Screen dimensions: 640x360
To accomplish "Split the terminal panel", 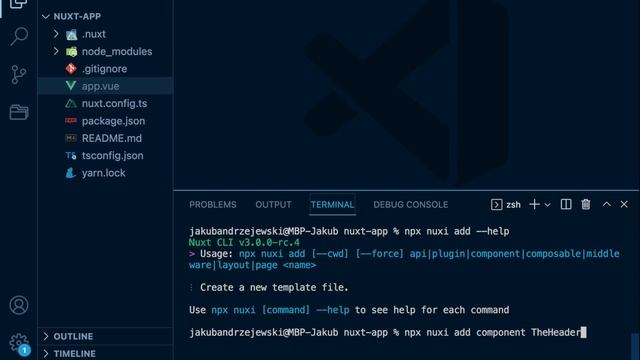I will point(566,204).
